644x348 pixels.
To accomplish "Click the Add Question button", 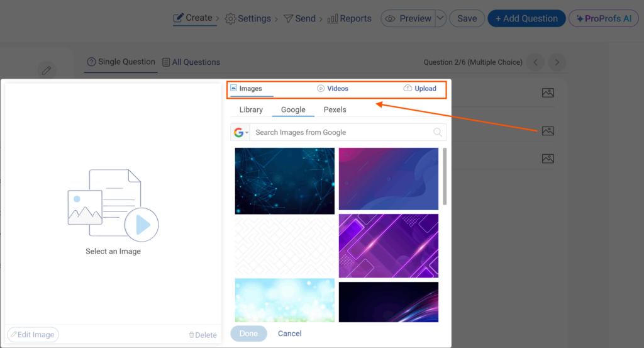I will tap(526, 18).
